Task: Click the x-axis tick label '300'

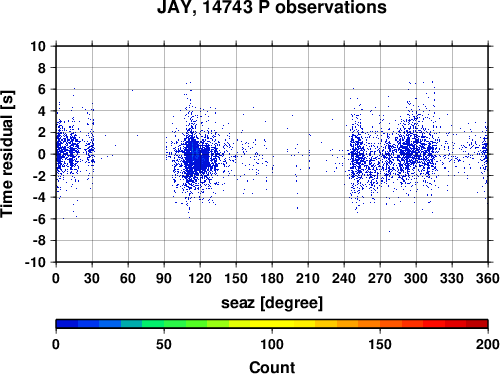Action: (x=416, y=278)
